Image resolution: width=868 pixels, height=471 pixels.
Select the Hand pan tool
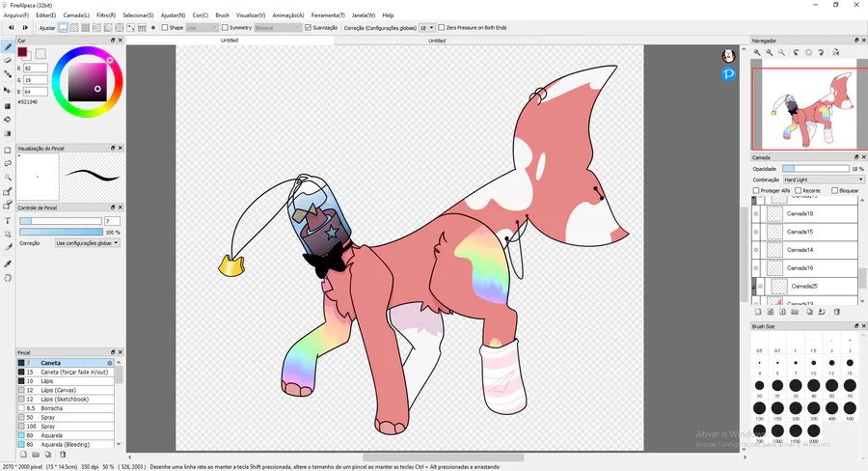point(8,278)
